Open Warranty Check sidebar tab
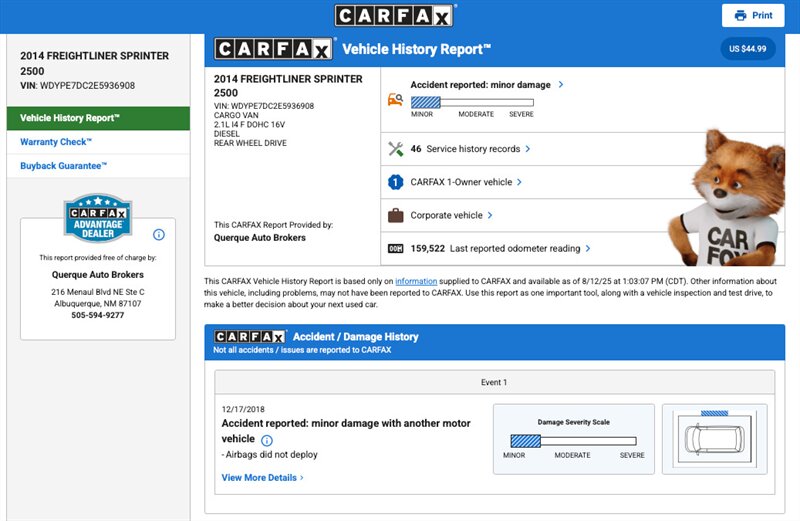Image resolution: width=800 pixels, height=521 pixels. click(98, 142)
